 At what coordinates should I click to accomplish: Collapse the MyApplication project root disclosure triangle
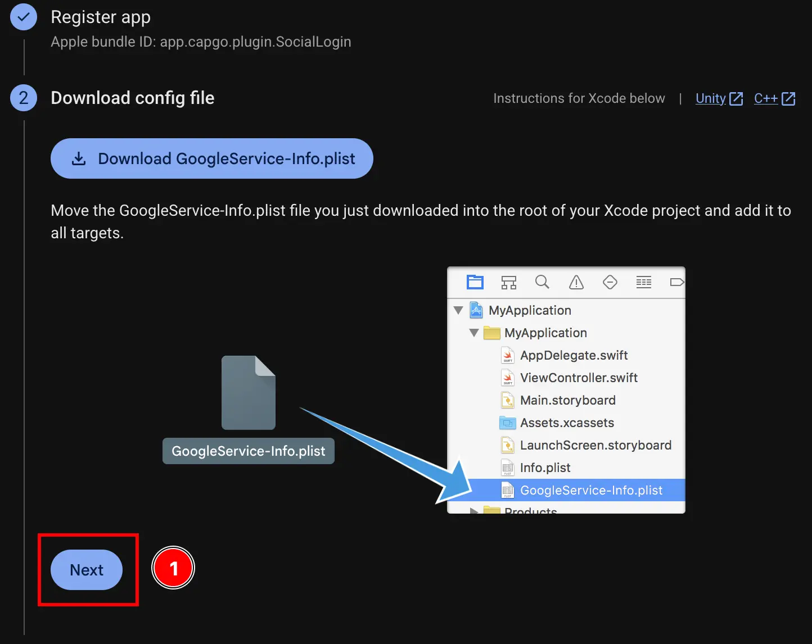[x=458, y=310]
